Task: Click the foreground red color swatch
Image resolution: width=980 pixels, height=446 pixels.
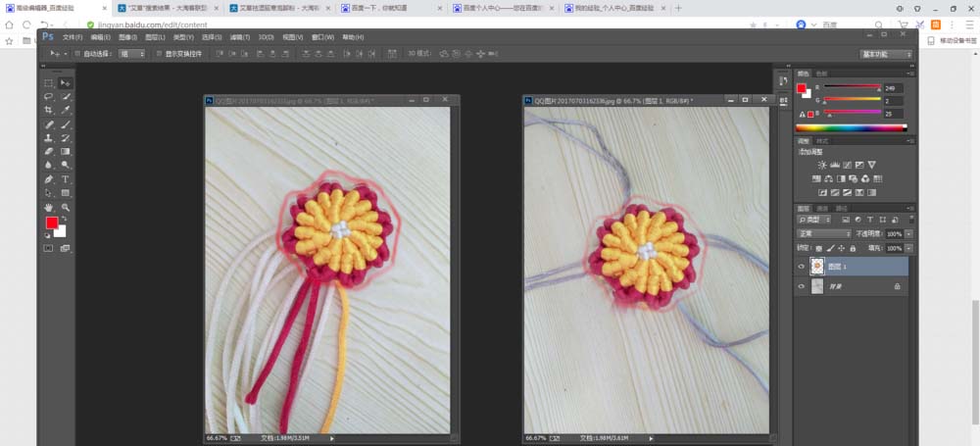Action: point(52,223)
